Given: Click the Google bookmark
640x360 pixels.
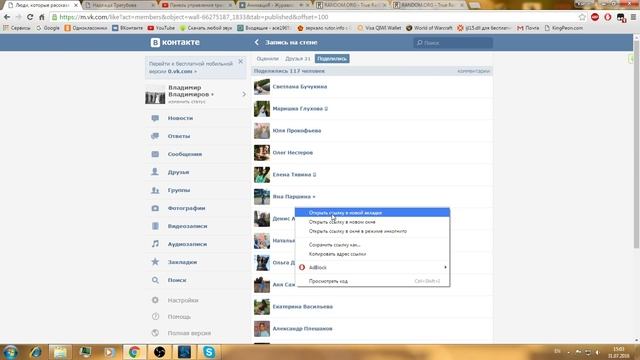Looking at the screenshot, I should tap(48, 28).
